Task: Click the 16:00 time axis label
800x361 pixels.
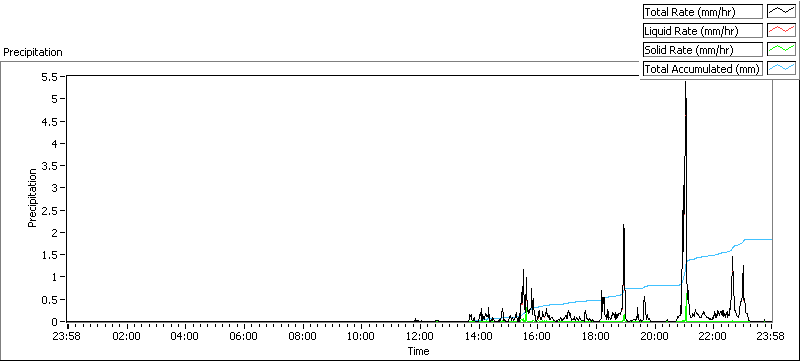Action: pyautogui.click(x=537, y=336)
